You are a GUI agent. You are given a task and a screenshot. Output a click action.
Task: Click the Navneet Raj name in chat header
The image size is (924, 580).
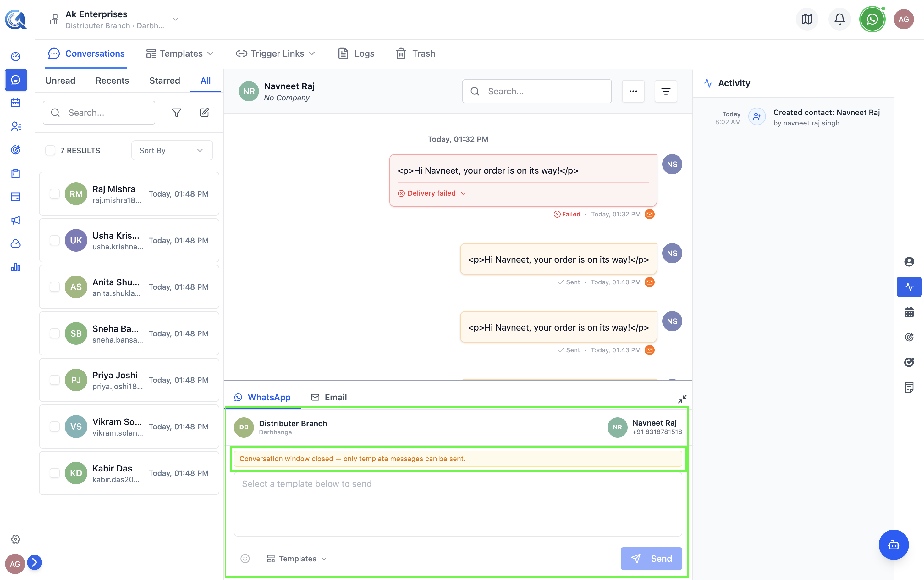(289, 86)
